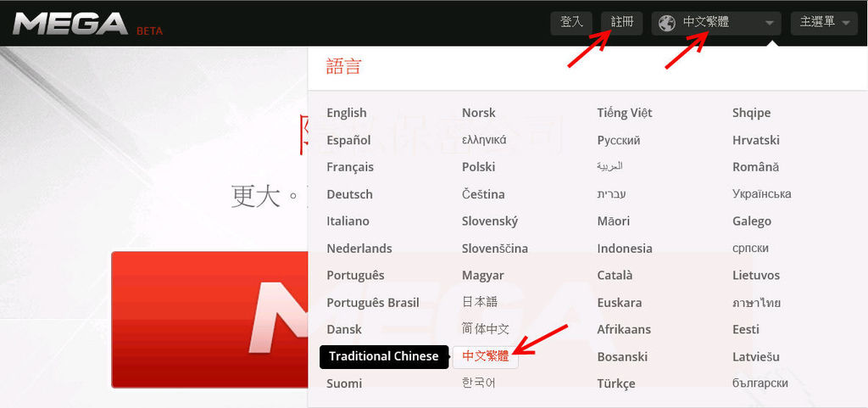Screen dimensions: 868x408
Task: Set language to Română
Action: click(x=755, y=167)
